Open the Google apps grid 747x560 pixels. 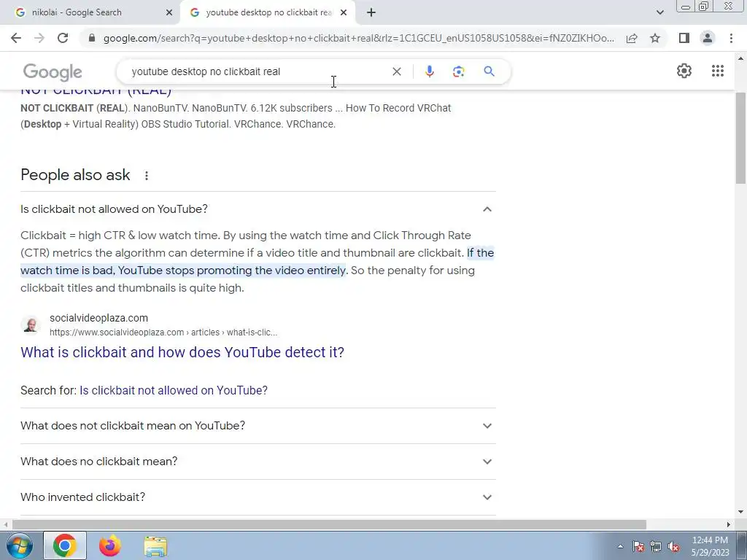(718, 71)
